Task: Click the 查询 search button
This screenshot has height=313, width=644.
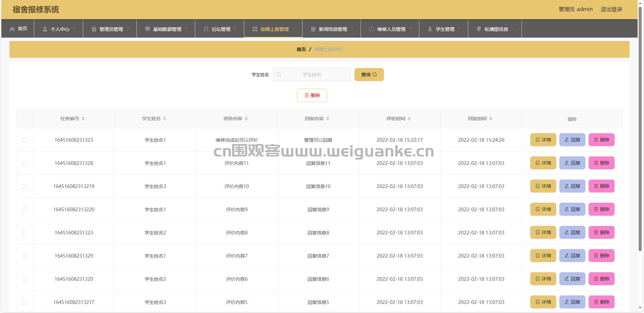Action: (x=369, y=75)
